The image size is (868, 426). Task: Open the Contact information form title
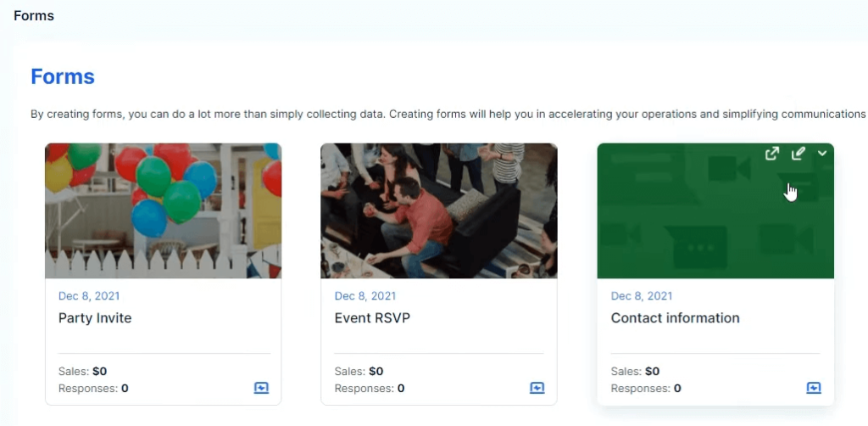point(675,318)
